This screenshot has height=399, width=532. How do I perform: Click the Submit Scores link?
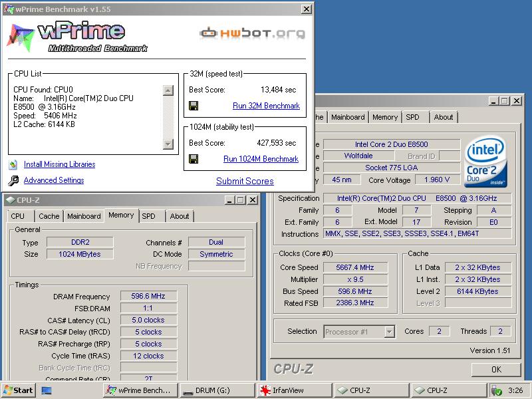(245, 181)
